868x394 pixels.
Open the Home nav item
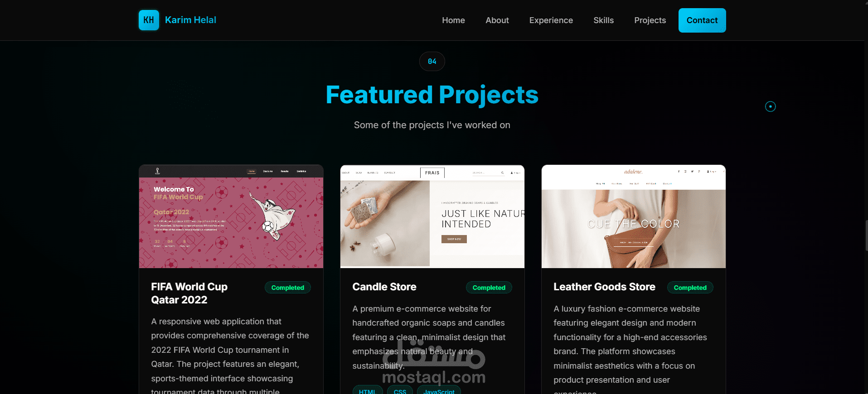coord(453,20)
